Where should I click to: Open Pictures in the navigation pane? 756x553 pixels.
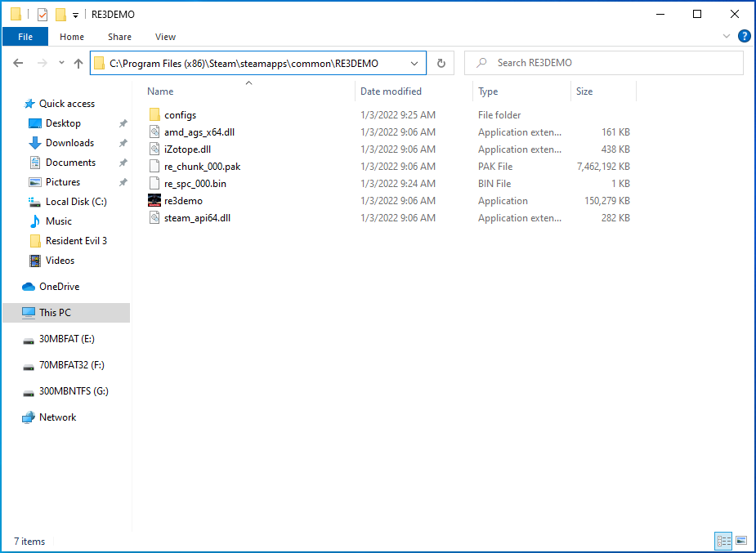tap(63, 182)
